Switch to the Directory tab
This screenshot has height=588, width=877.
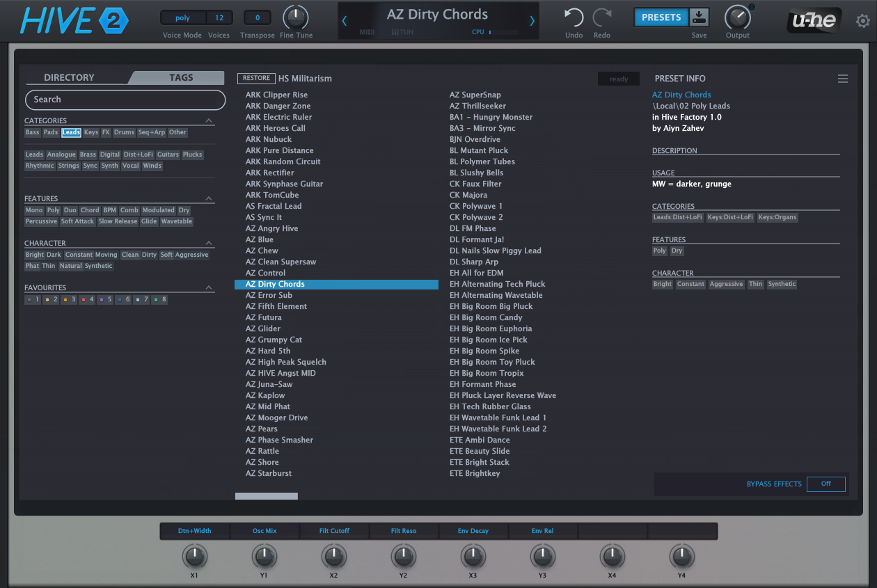coord(69,78)
